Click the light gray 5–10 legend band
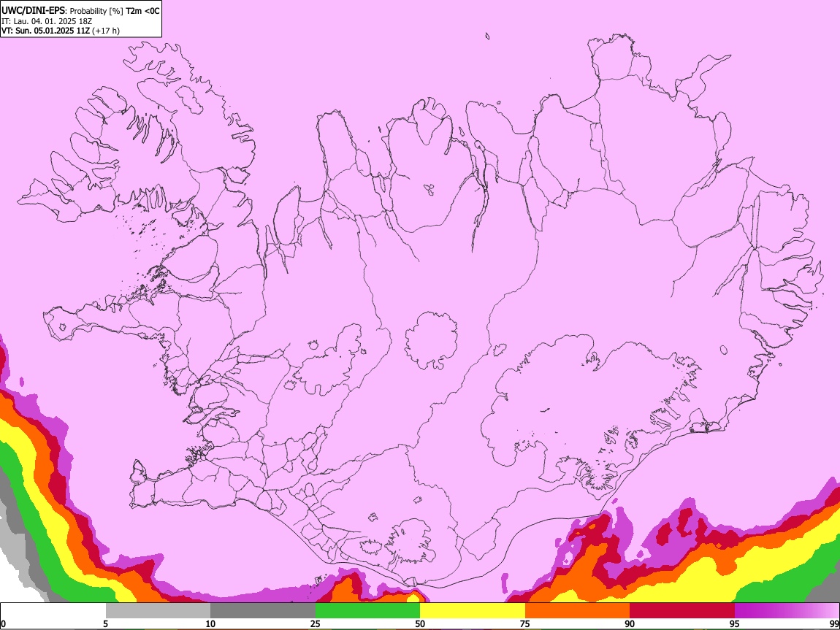 [158, 611]
